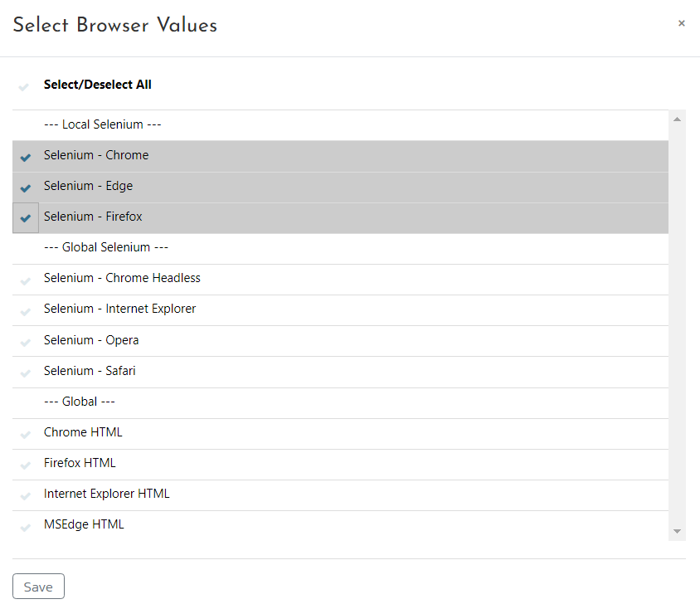Screen dimensions: 700x609
Task: Uncheck the Selenium - Firefox checkmark
Action: coord(26,218)
